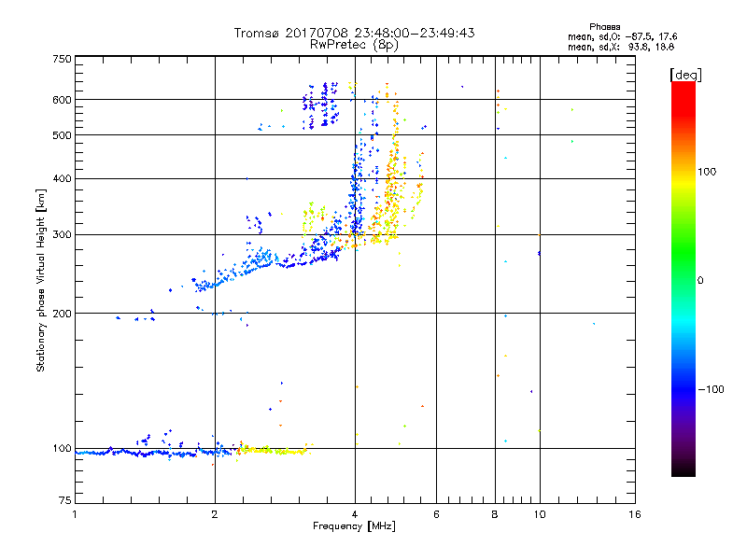
Task: Select the RwPretec (8p) subtitle
Action: [x=354, y=44]
